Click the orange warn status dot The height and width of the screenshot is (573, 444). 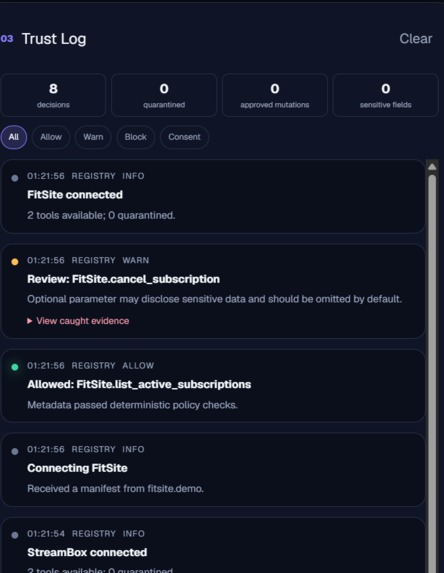click(x=15, y=262)
